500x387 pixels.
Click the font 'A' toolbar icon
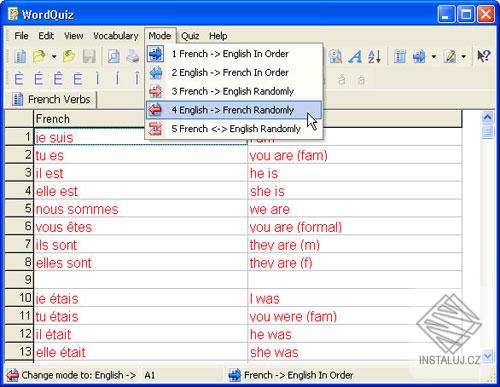point(355,56)
